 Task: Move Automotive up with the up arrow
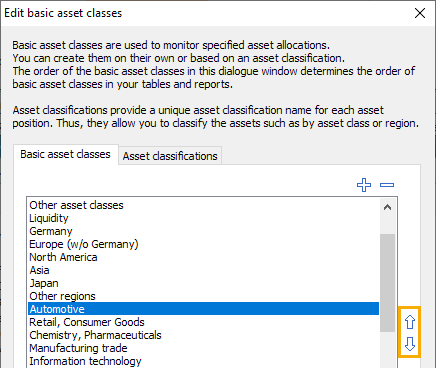click(410, 322)
